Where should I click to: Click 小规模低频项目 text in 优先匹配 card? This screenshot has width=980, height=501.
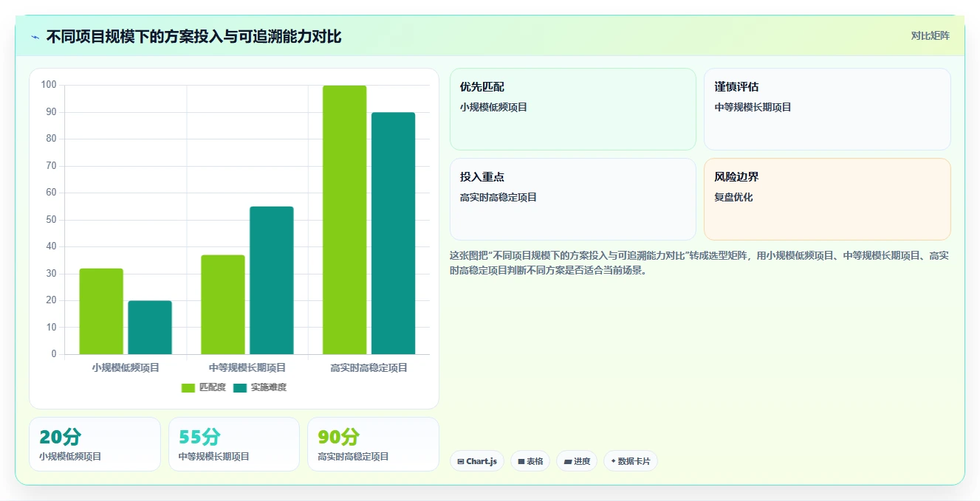494,107
